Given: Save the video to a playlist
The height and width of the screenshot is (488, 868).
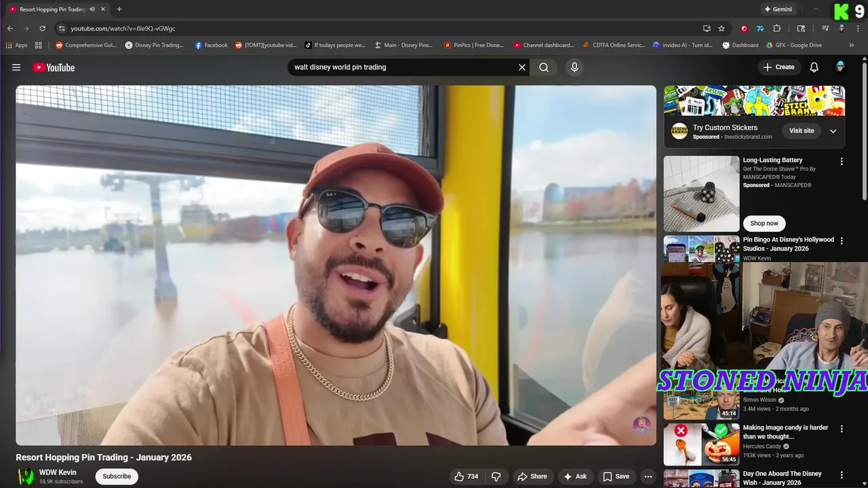Looking at the screenshot, I should click(616, 476).
